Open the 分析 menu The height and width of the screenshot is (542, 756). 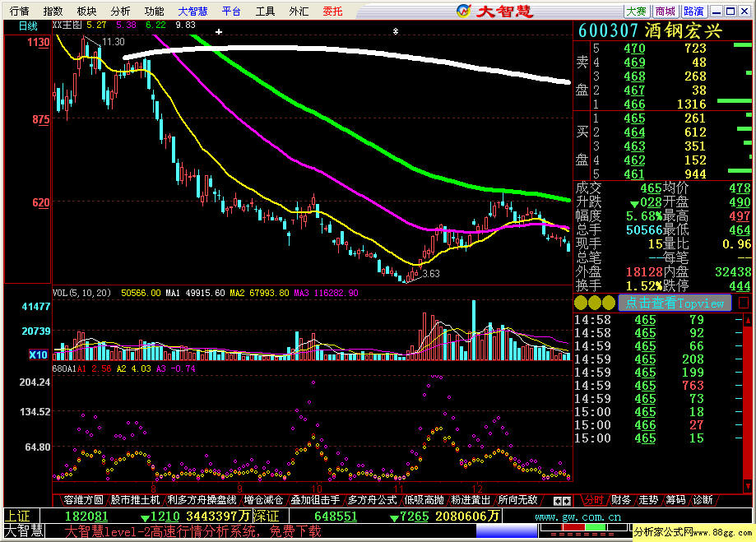coord(121,11)
